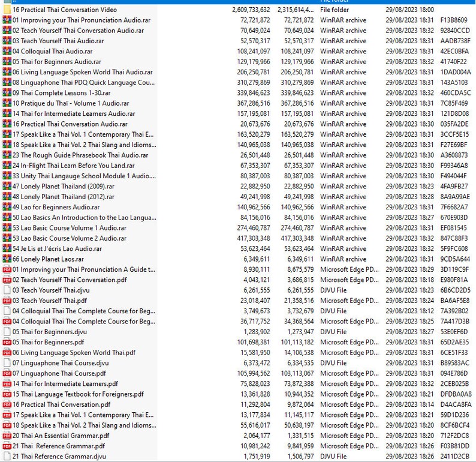Click the PDF icon for '16 Practical Thai Conversation.pdf'
476x462 pixels.
7,404
